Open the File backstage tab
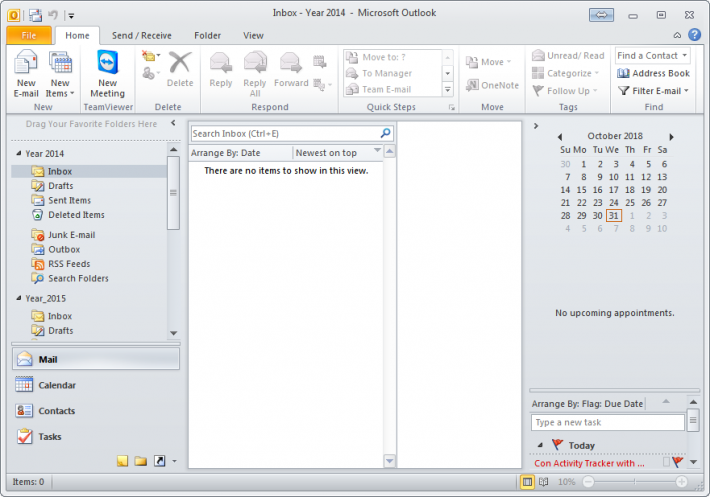710x497 pixels. 28,35
